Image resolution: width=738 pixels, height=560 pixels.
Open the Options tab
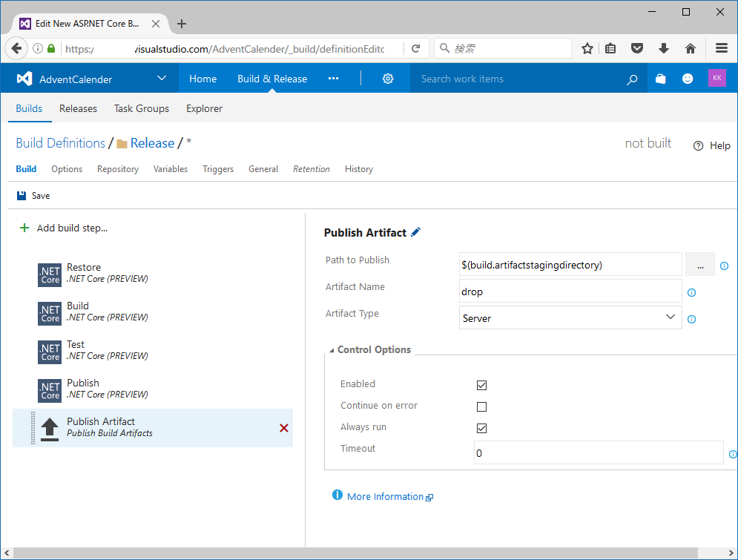point(67,169)
